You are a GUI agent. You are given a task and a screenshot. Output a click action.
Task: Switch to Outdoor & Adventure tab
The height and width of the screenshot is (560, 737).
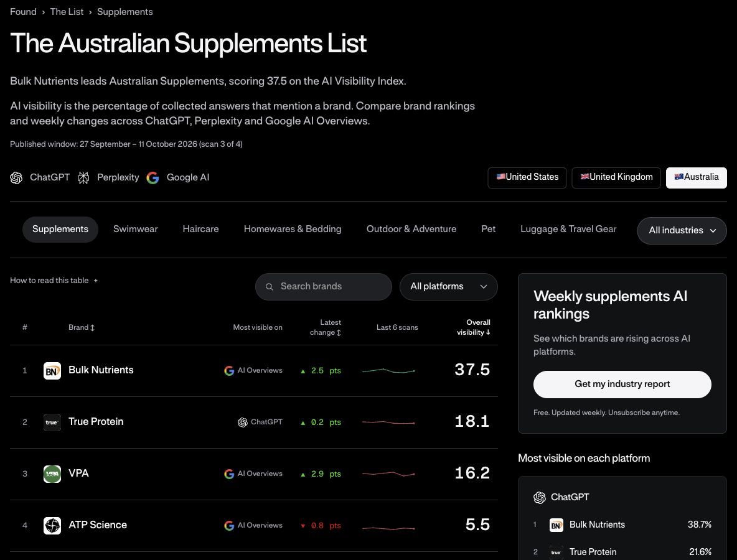point(411,229)
